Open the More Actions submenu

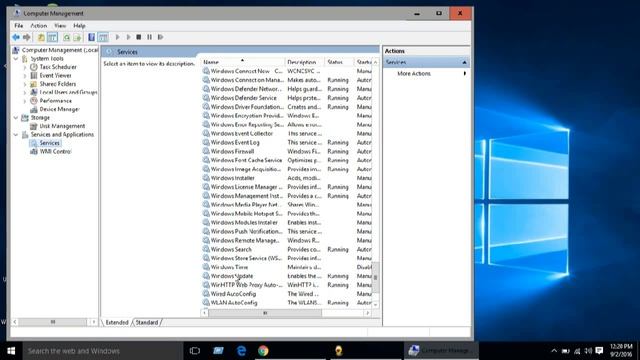[x=426, y=73]
